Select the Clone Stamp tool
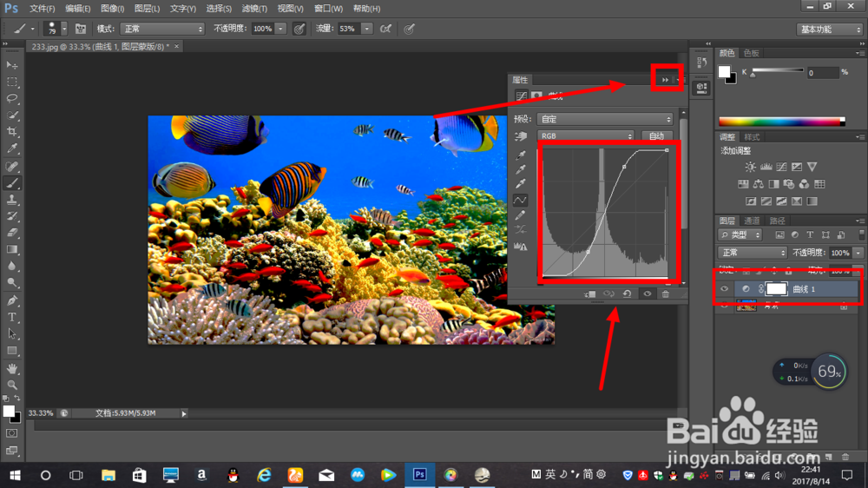The image size is (868, 488). click(11, 200)
